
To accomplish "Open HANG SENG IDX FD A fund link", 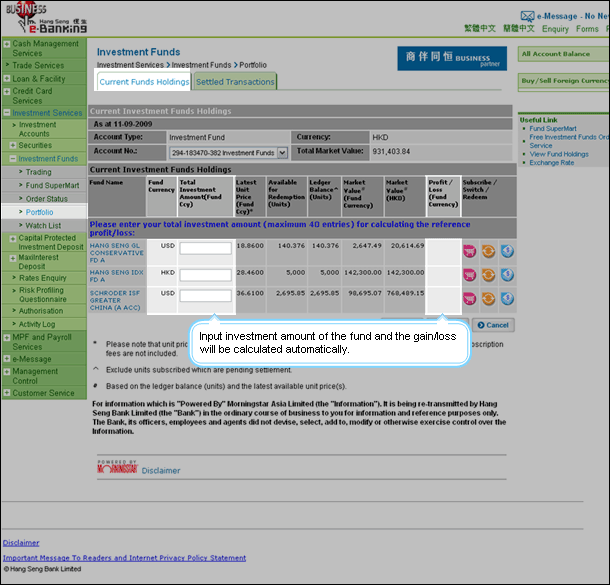I will click(117, 276).
